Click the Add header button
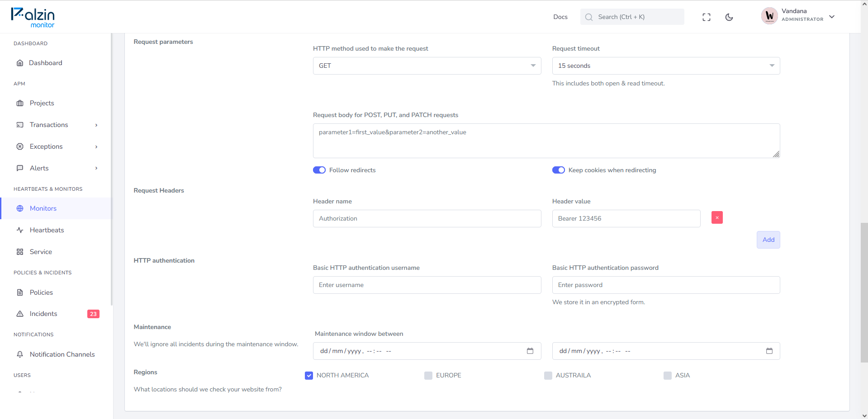This screenshot has height=419, width=868. click(768, 240)
